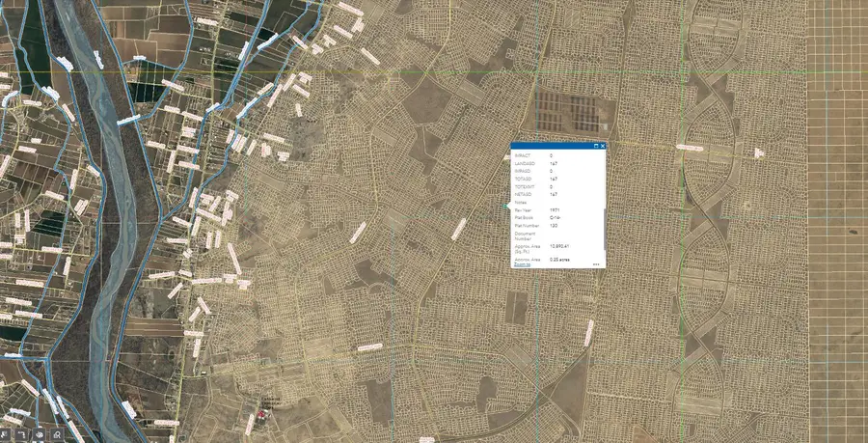Open the first widget icon in bottom-left toolbar
Viewport: 868px width, 443px height.
[6, 435]
